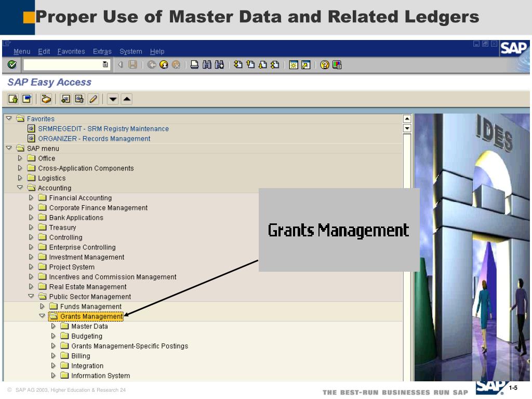Image resolution: width=532 pixels, height=399 pixels.
Task: Open the Help menu
Action: (x=157, y=51)
